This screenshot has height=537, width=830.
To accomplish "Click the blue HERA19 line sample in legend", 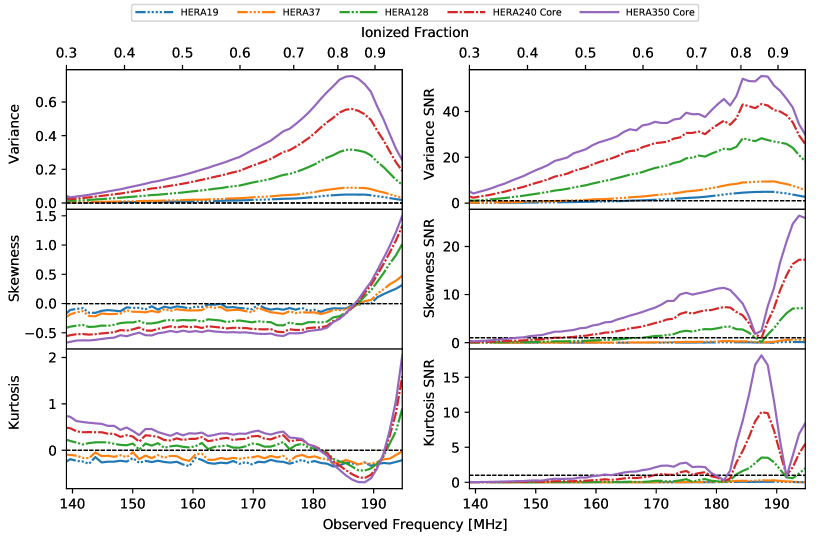I will pyautogui.click(x=155, y=12).
